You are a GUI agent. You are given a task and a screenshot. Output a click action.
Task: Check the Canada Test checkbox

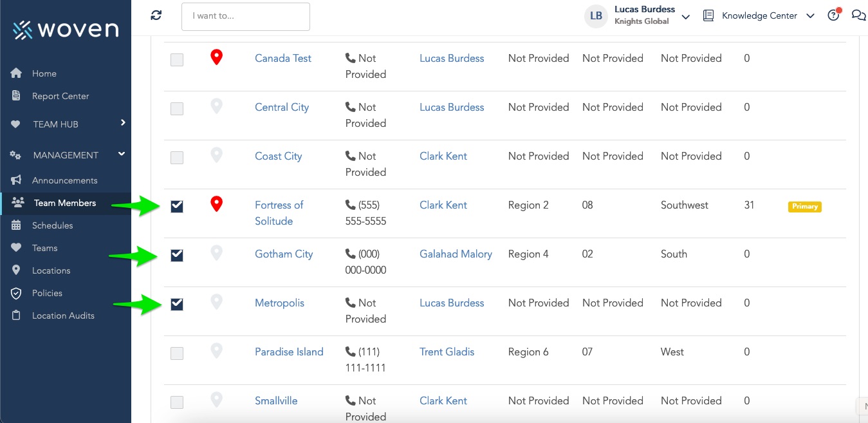tap(177, 60)
